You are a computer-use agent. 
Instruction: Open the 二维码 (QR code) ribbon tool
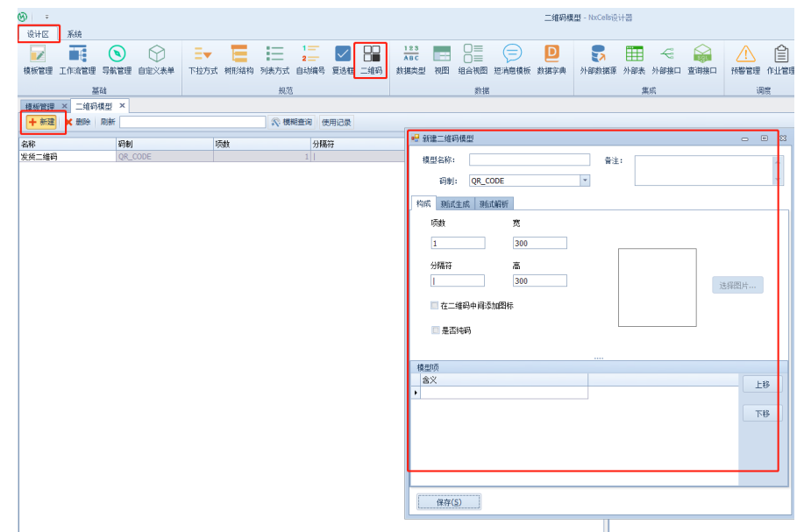(x=372, y=59)
